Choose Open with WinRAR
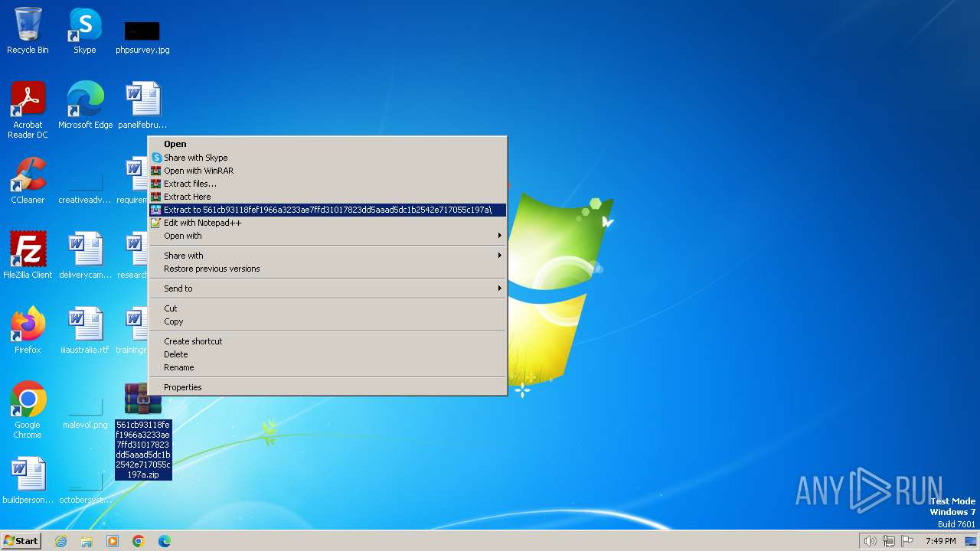The image size is (980, 551). coord(328,171)
